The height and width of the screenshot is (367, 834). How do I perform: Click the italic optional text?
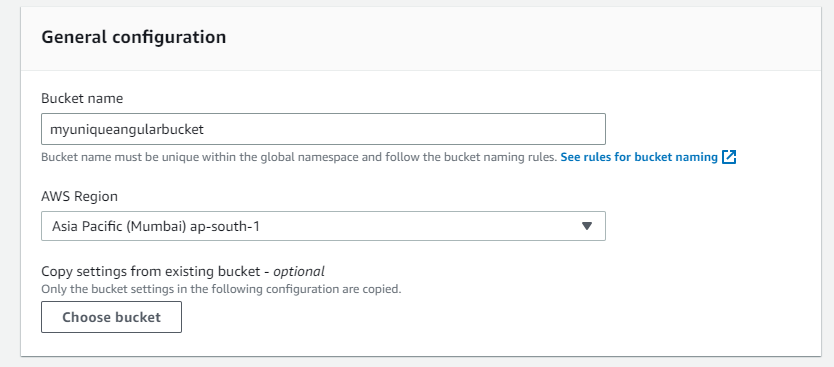298,272
